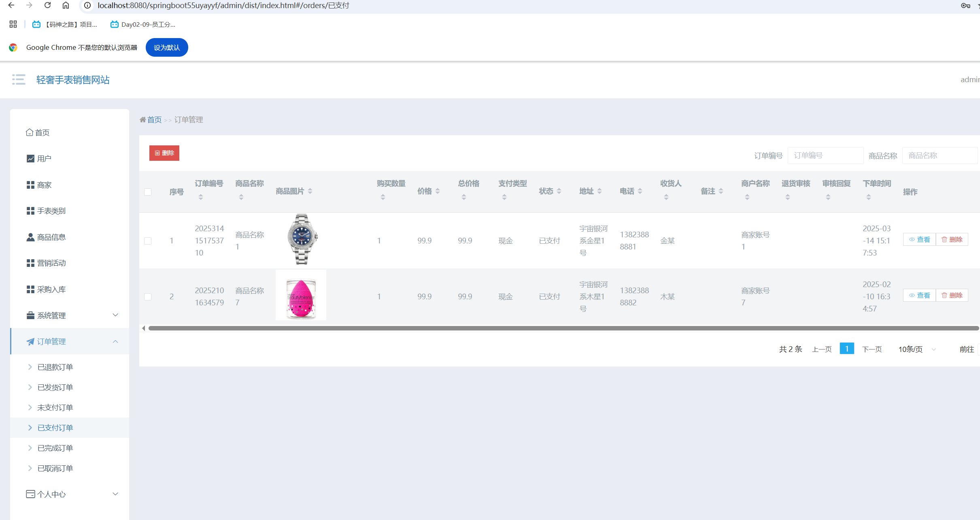Click the browser home icon
The height and width of the screenshot is (520, 980).
(x=66, y=5)
